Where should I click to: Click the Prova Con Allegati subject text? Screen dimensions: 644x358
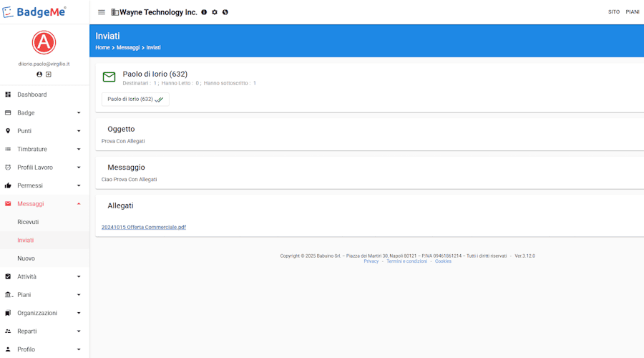point(123,141)
